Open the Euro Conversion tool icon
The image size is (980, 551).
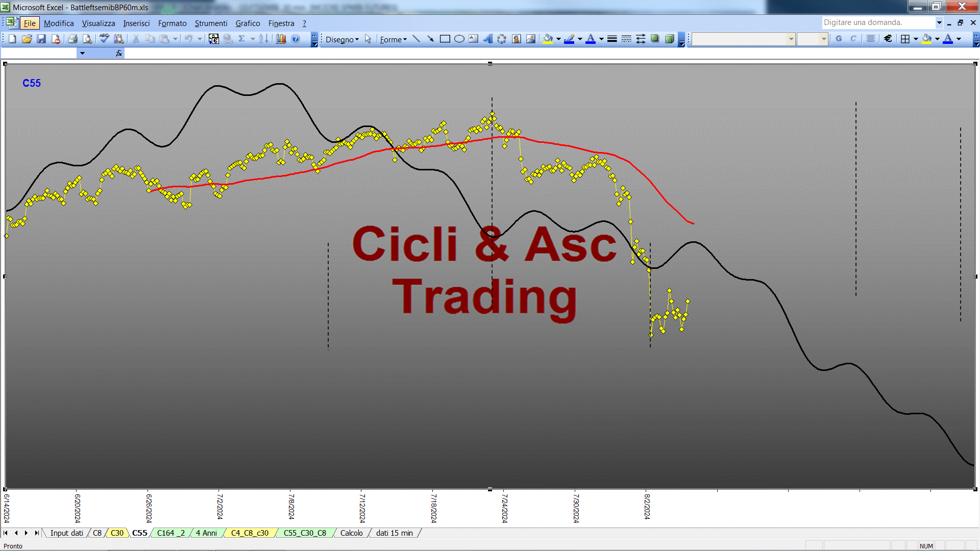pos(214,39)
